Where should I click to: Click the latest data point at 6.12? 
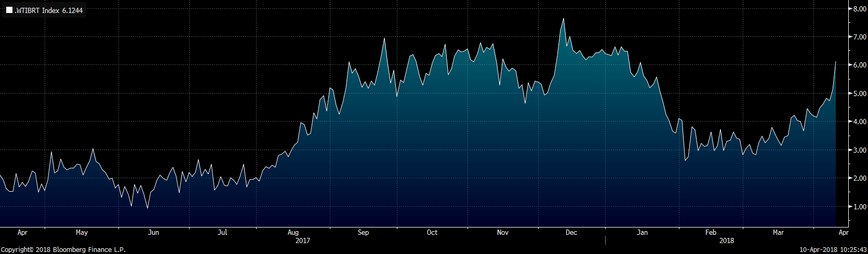(835, 62)
